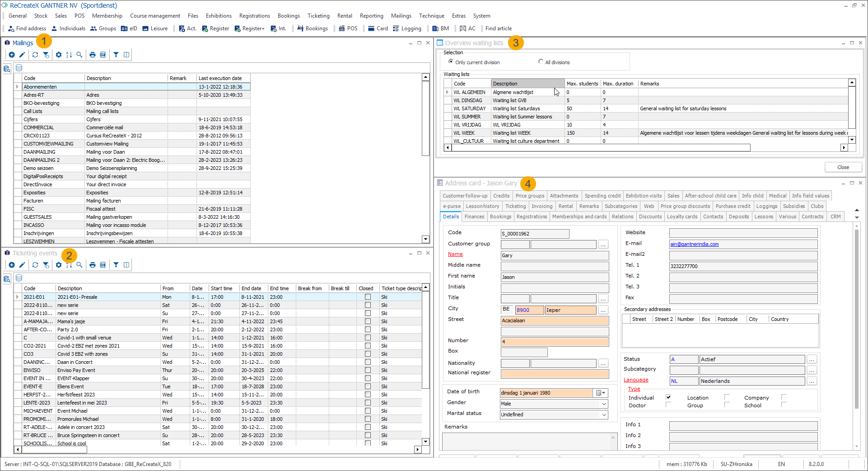
Task: Click the add new record icon in Mailings toolbar
Action: 12,55
